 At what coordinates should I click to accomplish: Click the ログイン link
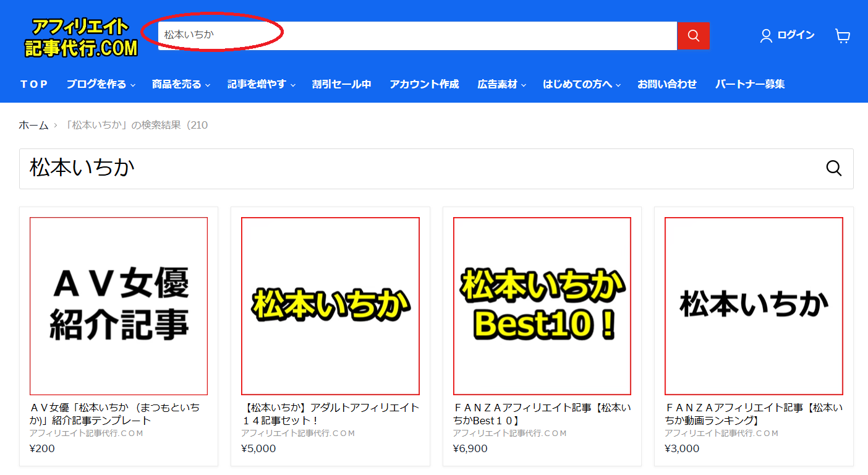coord(796,35)
